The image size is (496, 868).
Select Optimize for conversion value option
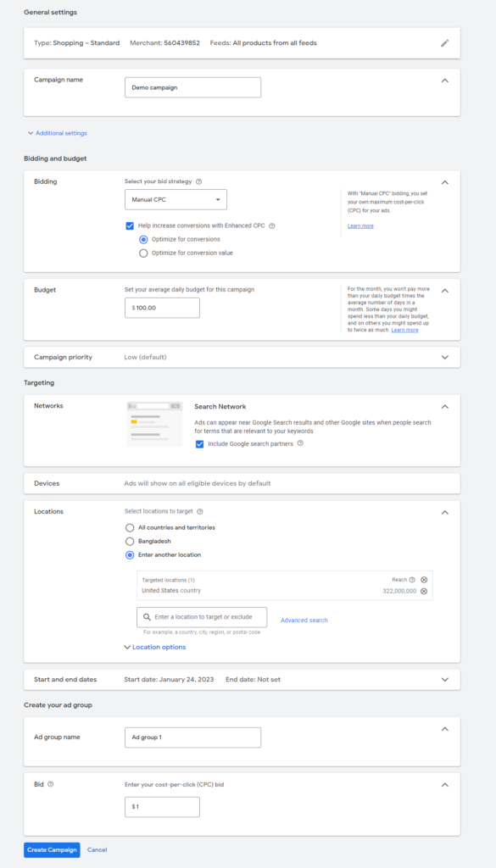[x=143, y=253]
